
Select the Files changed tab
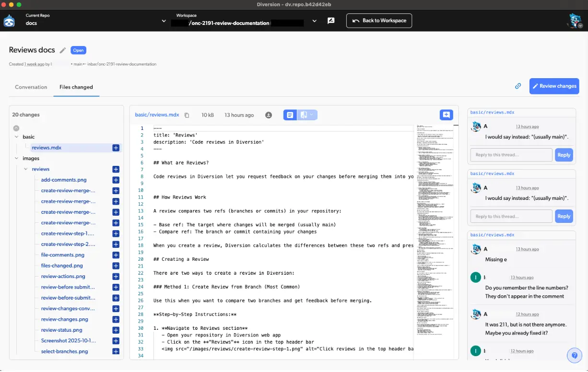76,87
